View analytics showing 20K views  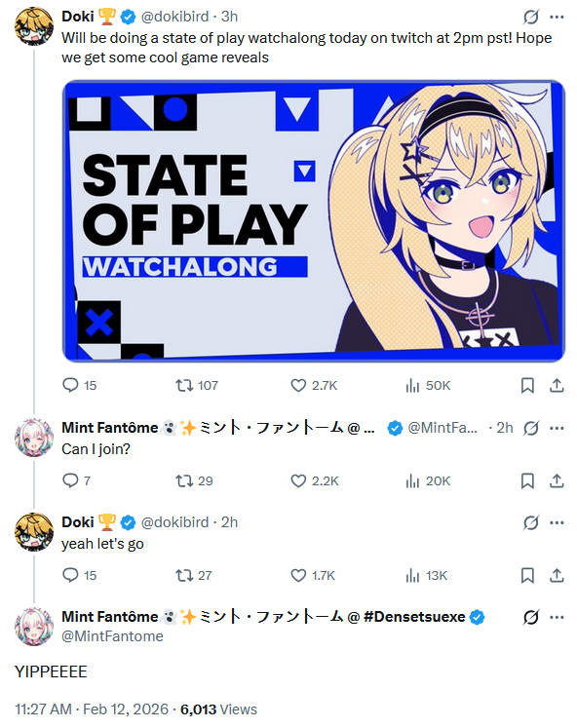pos(428,481)
